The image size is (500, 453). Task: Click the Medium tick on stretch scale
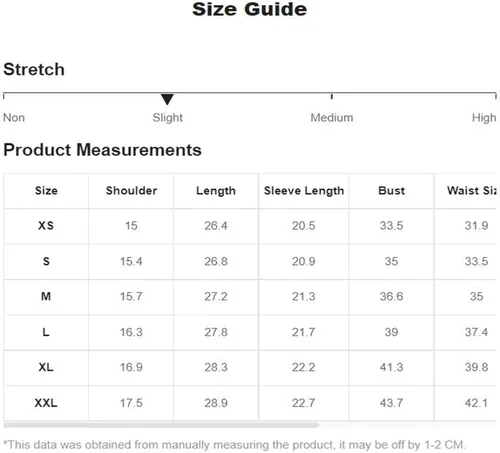(x=332, y=96)
